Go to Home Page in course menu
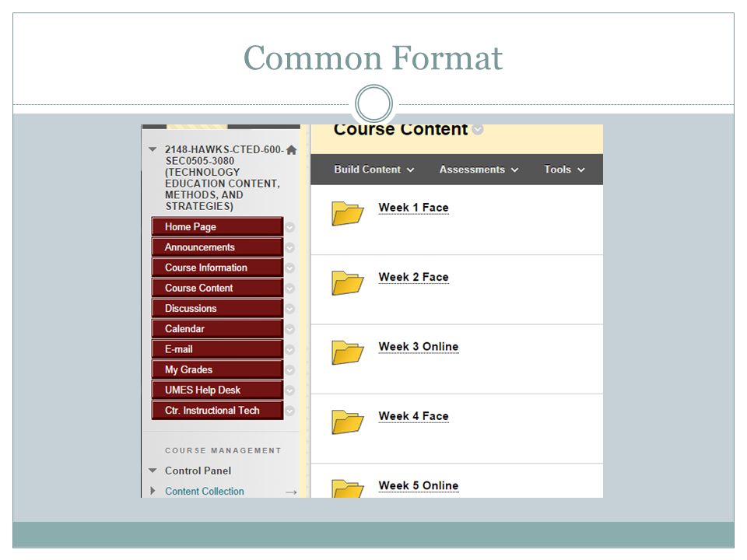Image resolution: width=747 pixels, height=560 pixels. (x=217, y=226)
